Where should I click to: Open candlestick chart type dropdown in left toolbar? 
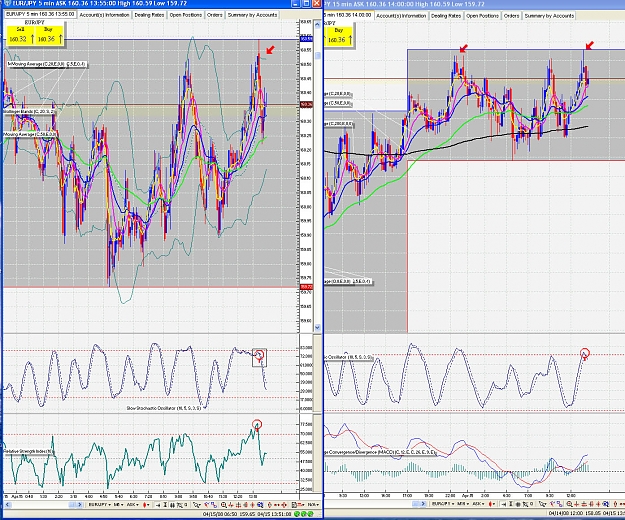tap(146, 504)
